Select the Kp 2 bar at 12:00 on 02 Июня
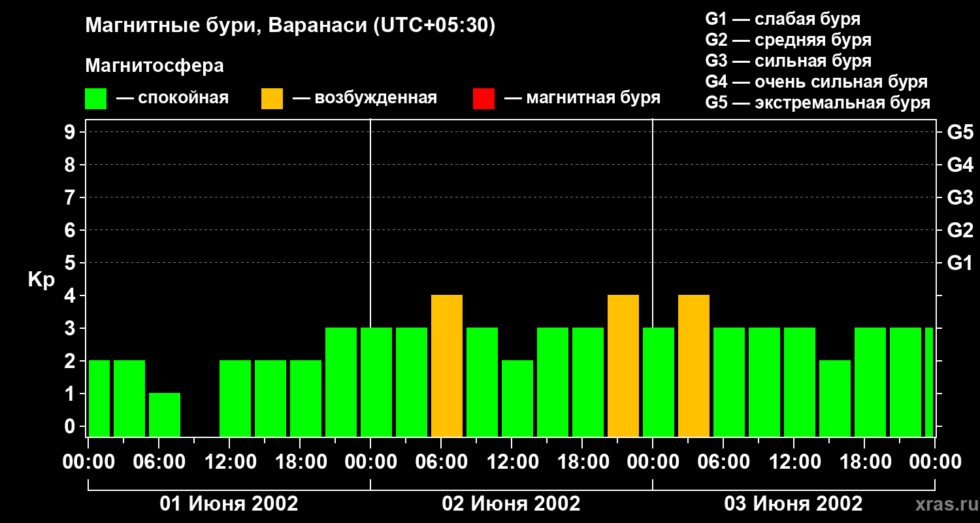 (517, 399)
